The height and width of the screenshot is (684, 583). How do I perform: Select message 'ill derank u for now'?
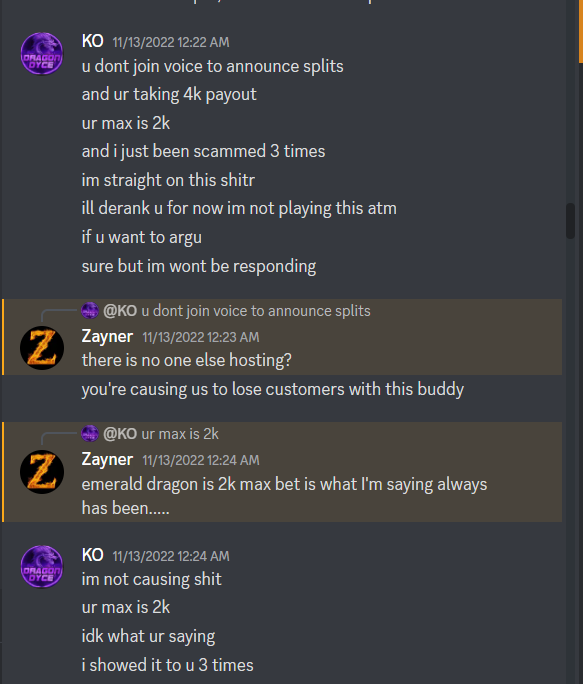point(239,209)
